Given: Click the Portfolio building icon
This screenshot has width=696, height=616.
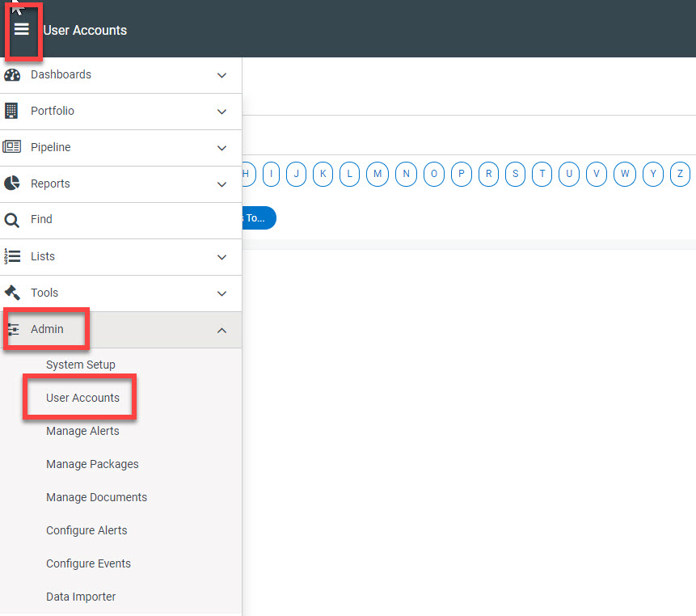Looking at the screenshot, I should pyautogui.click(x=13, y=111).
